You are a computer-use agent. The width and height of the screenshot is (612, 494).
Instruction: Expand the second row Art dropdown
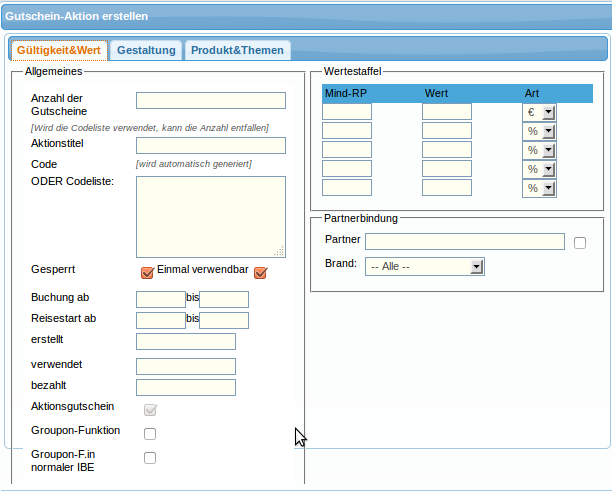coord(547,131)
